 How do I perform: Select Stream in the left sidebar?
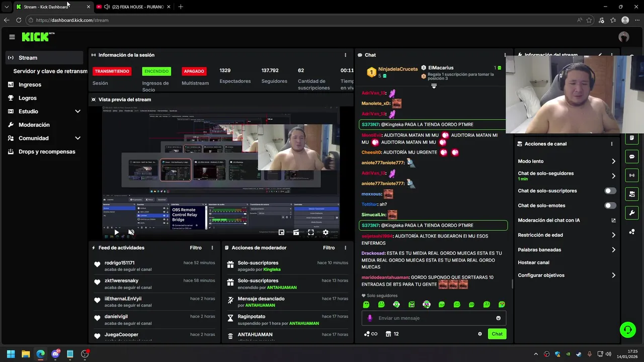pyautogui.click(x=44, y=58)
